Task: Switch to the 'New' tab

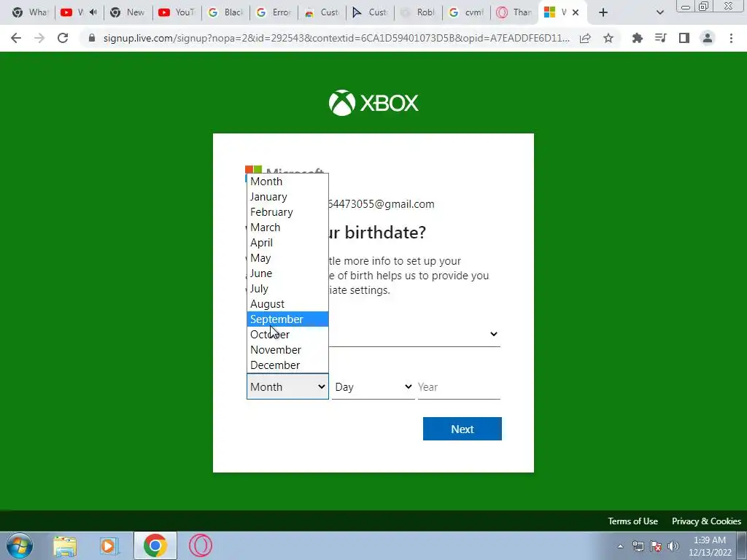Action: point(128,12)
